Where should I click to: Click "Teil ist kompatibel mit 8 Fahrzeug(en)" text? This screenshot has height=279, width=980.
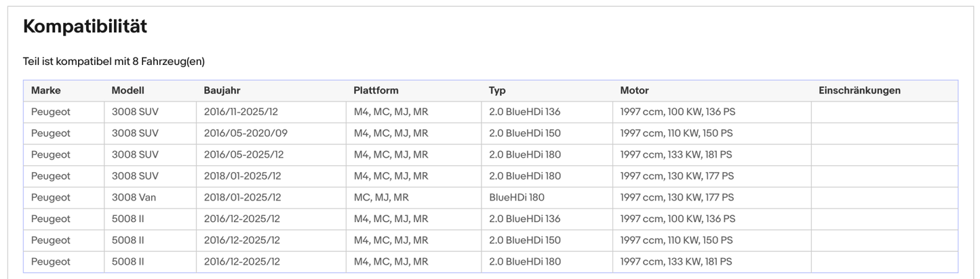(114, 62)
